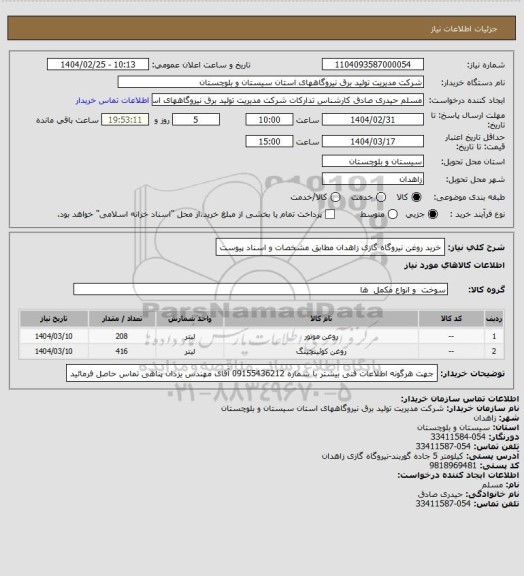Click the اطلاعات تماس سازمان خریدار heading
The width and height of the screenshot is (524, 576).
coord(460,399)
